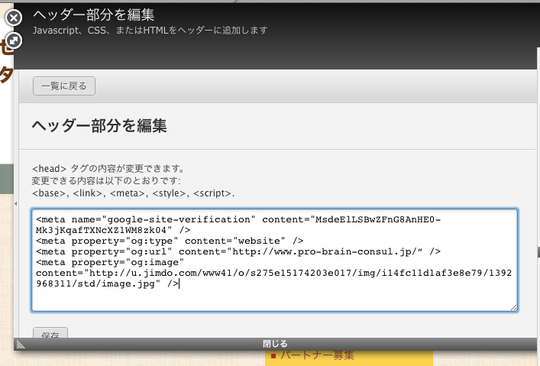Close the header edit dialog with the X icon
This screenshot has height=366, width=540.
click(x=13, y=18)
